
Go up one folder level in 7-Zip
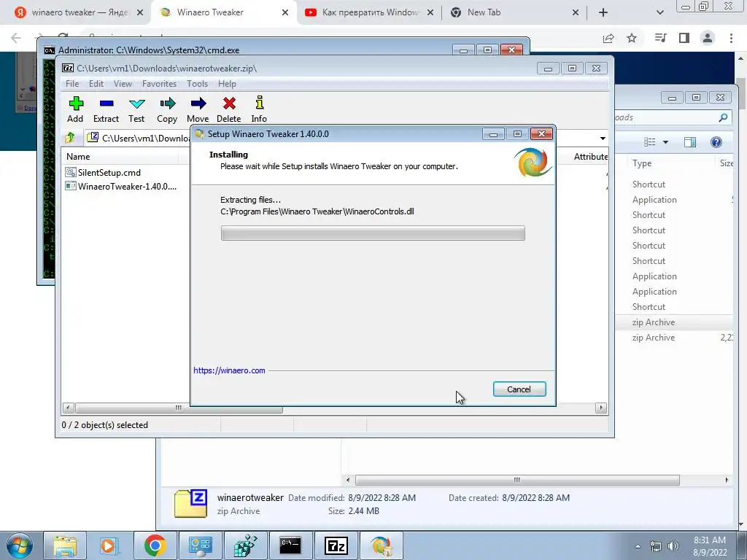tap(70, 138)
